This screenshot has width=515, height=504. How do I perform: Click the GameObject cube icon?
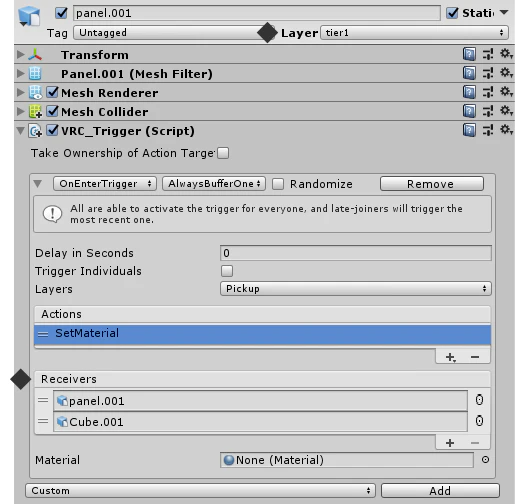pyautogui.click(x=29, y=16)
